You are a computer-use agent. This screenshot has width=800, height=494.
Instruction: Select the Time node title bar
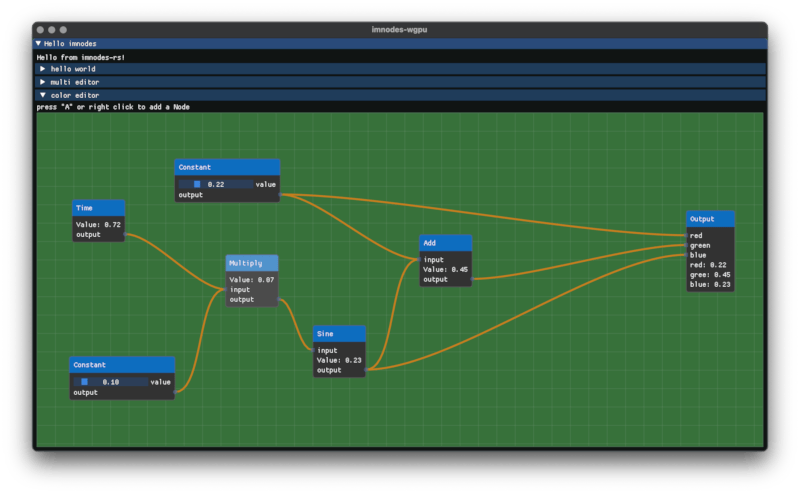pos(98,208)
